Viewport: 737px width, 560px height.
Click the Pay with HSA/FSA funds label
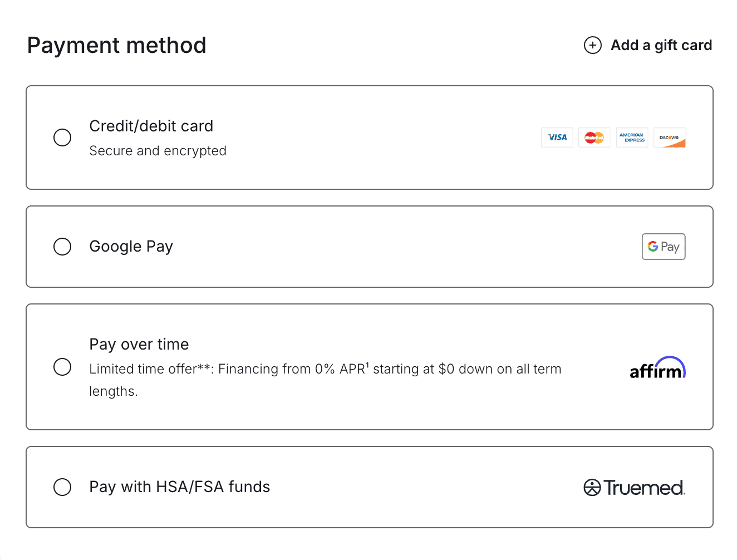tap(179, 487)
